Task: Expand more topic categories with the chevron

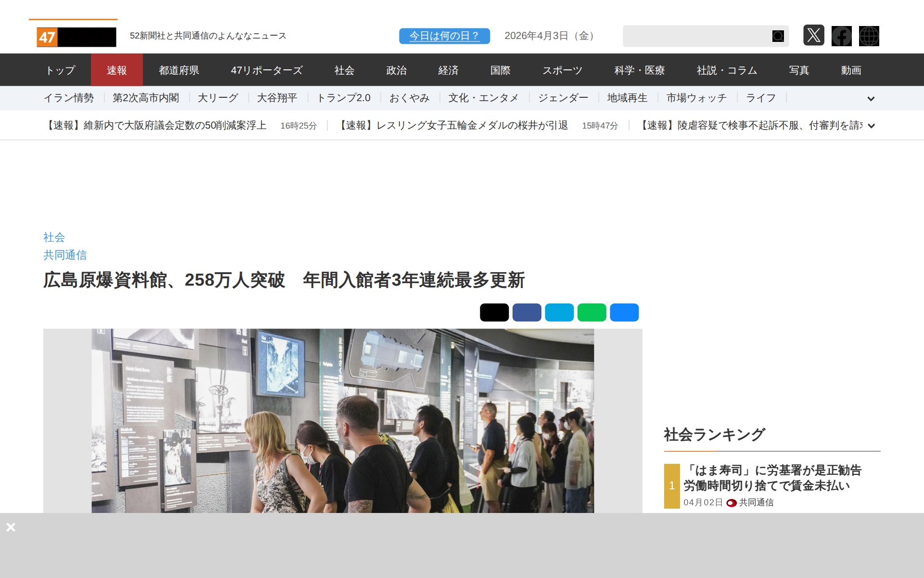Action: point(871,99)
